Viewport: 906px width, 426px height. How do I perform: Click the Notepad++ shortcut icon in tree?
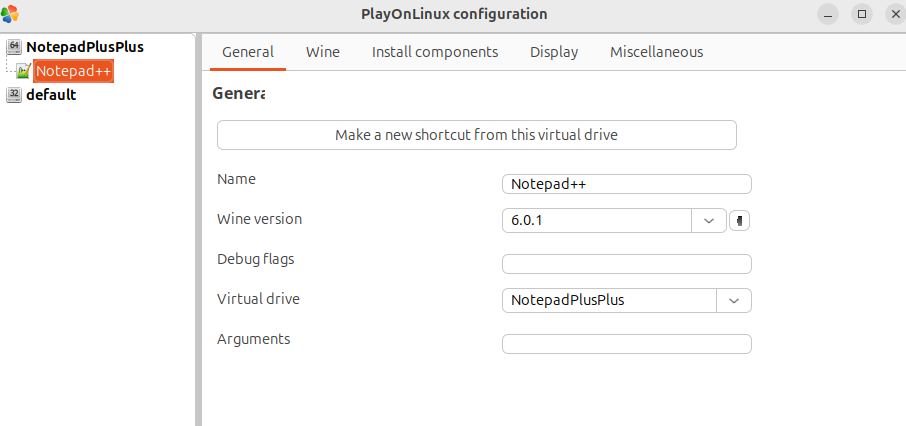point(23,71)
